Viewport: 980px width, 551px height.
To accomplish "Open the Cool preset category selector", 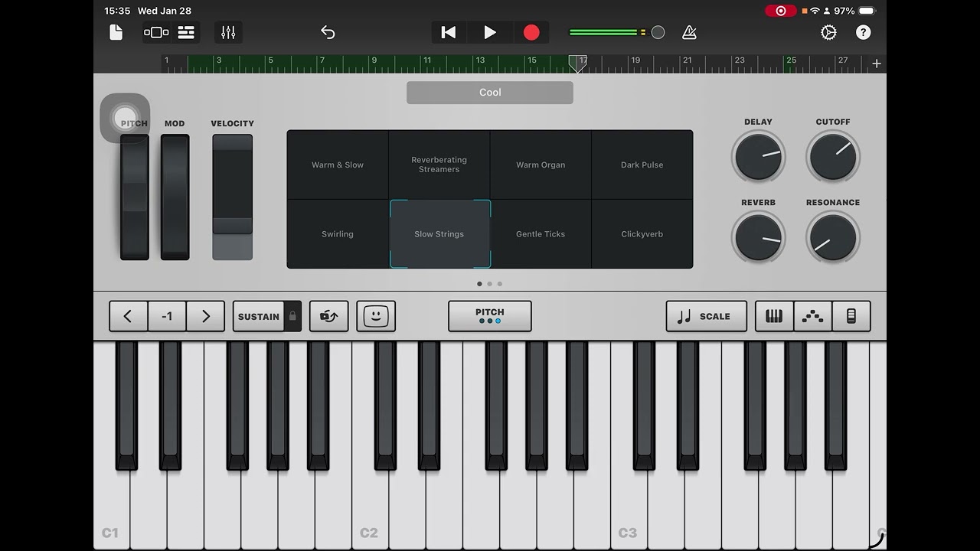I will [490, 93].
